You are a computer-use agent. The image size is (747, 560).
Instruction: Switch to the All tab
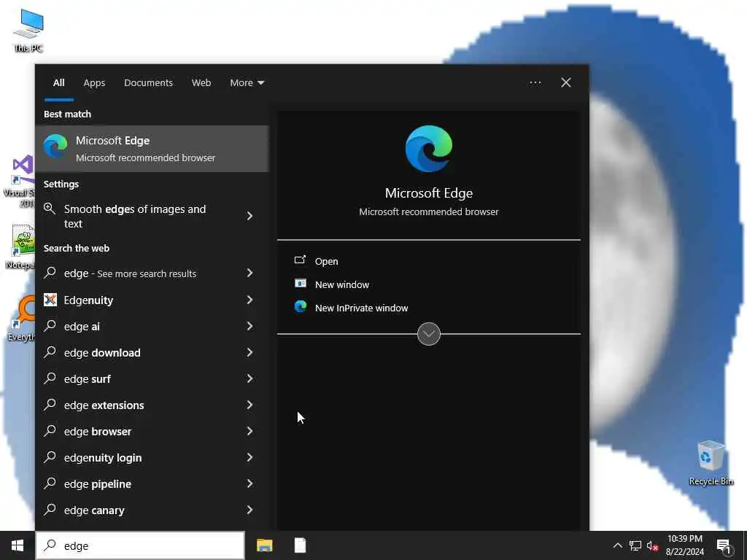(58, 82)
